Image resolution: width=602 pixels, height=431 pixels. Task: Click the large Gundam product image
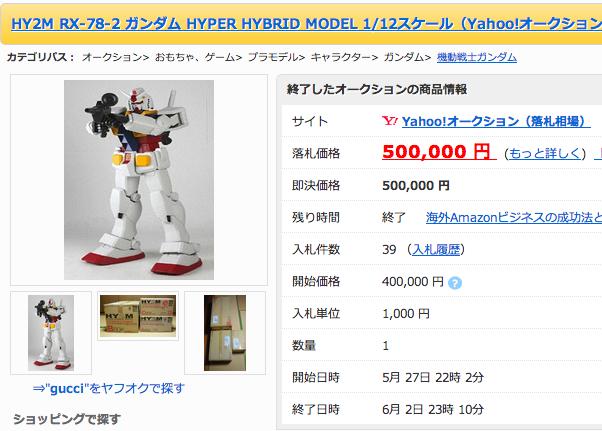(x=139, y=180)
